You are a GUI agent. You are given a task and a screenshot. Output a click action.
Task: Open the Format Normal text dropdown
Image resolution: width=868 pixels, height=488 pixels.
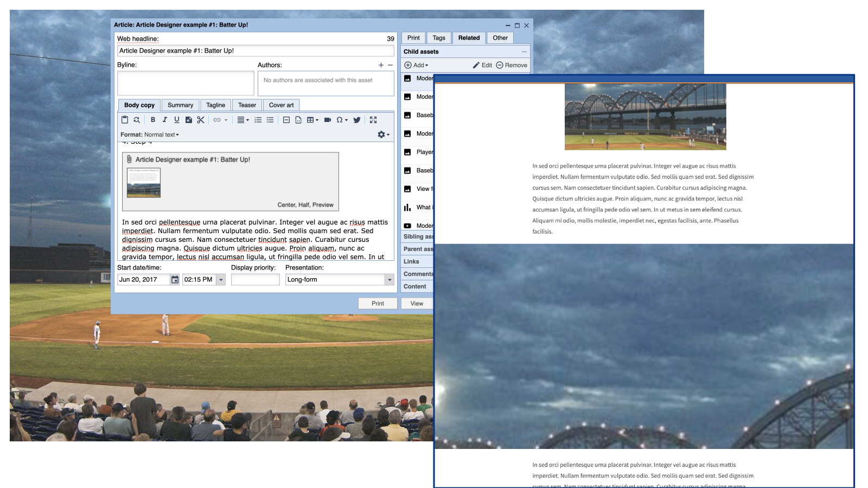pyautogui.click(x=161, y=134)
